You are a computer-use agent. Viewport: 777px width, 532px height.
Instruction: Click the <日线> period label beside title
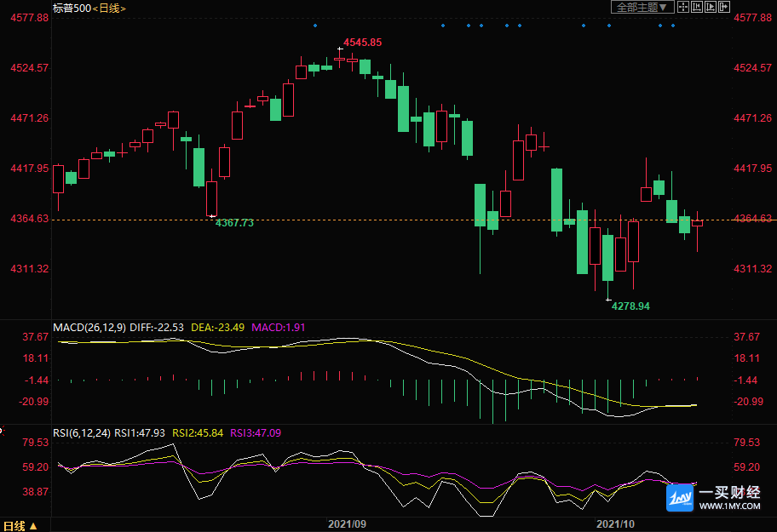coord(109,9)
